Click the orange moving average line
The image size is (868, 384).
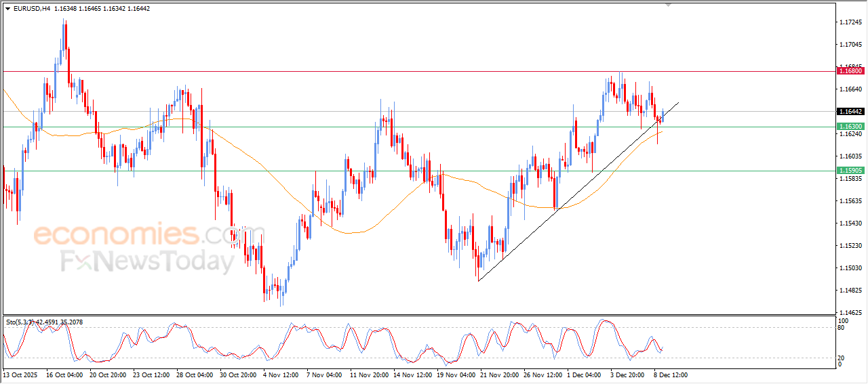[271, 177]
